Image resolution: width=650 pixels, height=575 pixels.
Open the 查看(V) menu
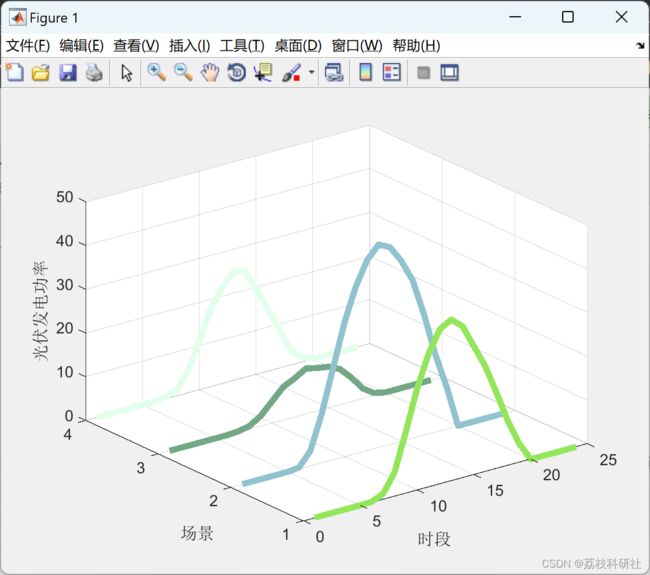click(x=136, y=46)
